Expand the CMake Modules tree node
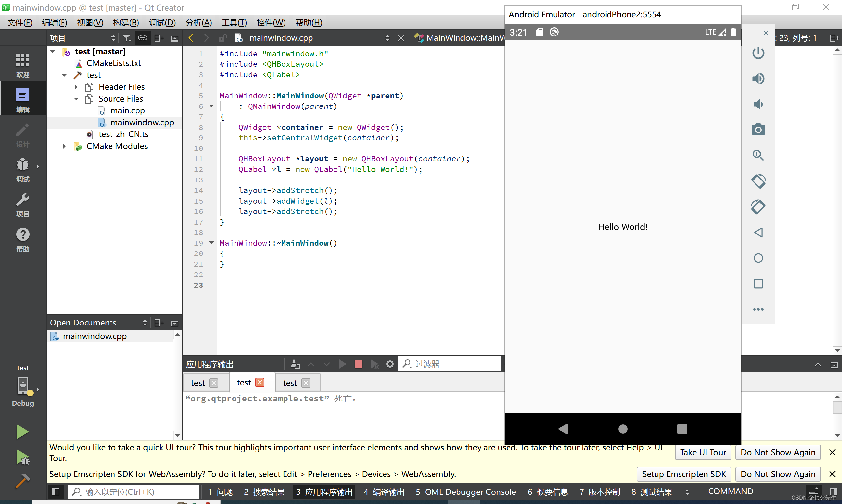 pyautogui.click(x=65, y=146)
